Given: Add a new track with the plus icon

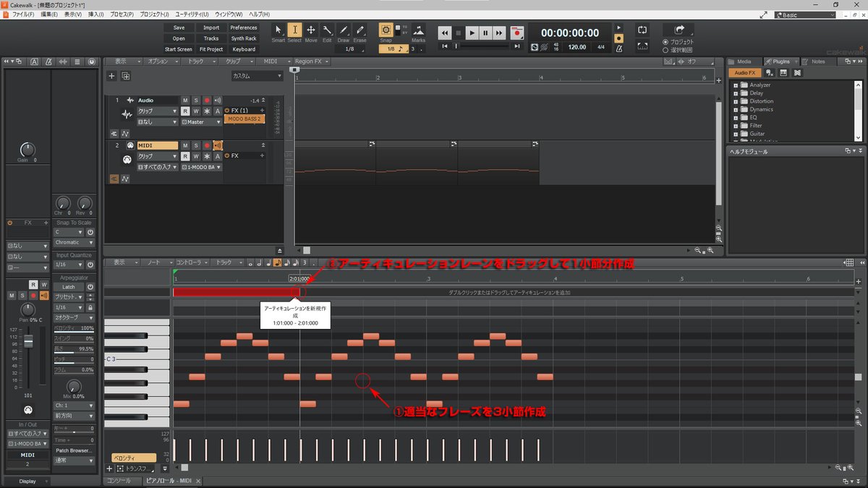Looking at the screenshot, I should [111, 76].
